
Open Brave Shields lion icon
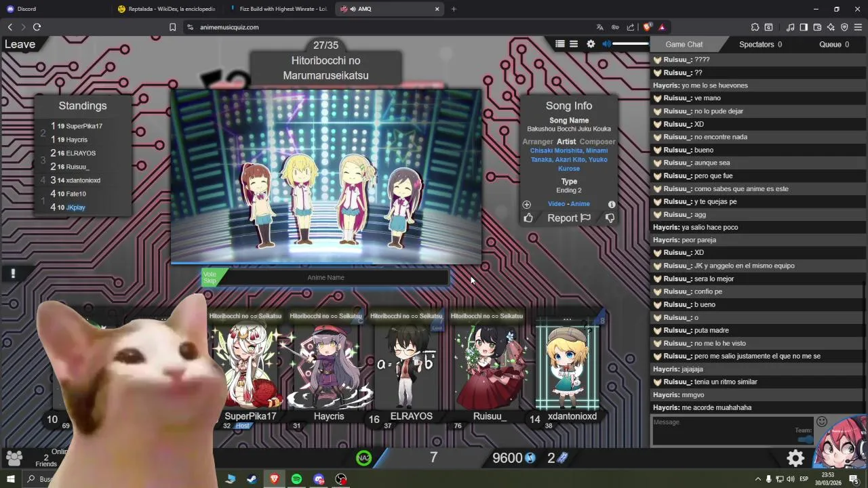[647, 27]
